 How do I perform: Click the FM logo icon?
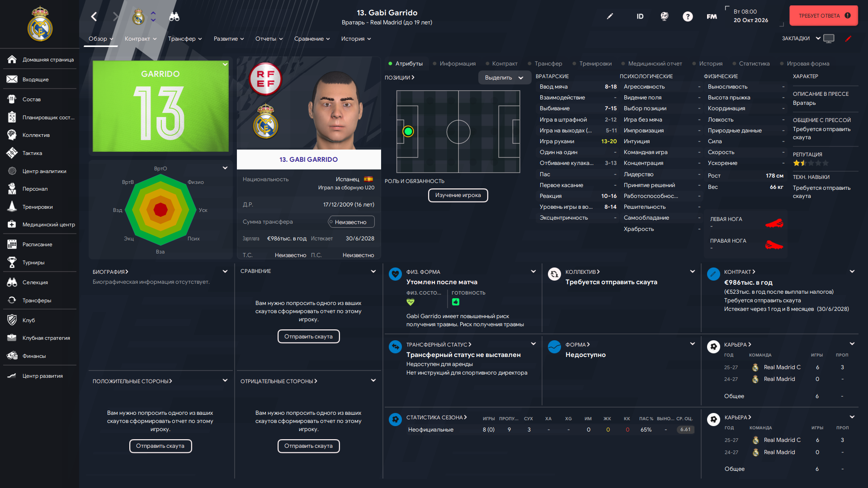712,17
